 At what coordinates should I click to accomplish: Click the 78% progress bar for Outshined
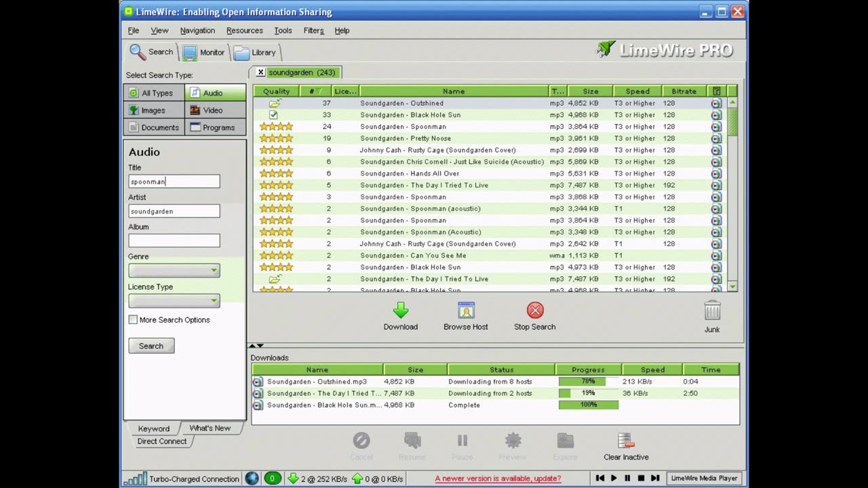click(x=588, y=382)
